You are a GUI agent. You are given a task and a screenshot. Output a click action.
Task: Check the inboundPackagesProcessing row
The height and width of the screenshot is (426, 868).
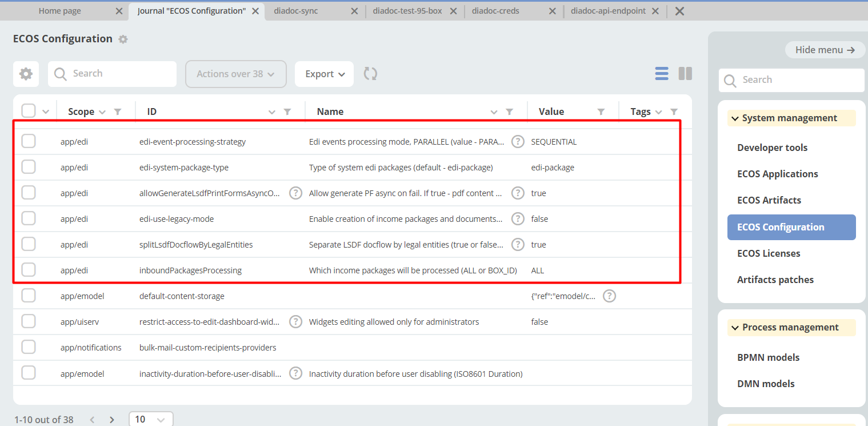coord(29,270)
